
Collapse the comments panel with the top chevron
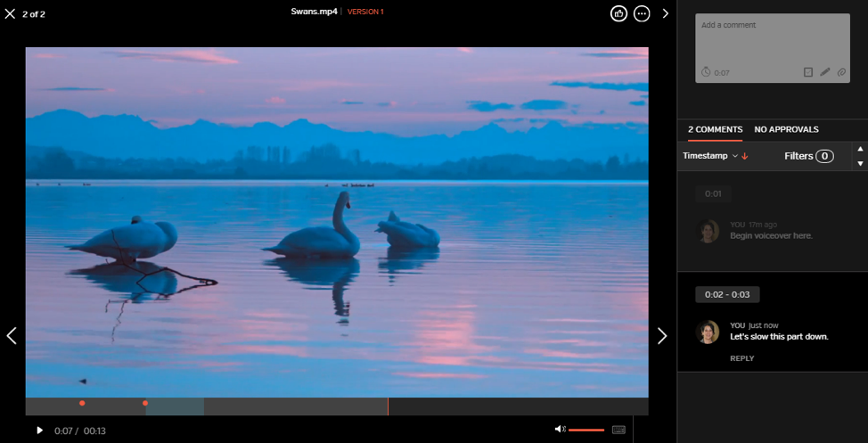tap(666, 14)
